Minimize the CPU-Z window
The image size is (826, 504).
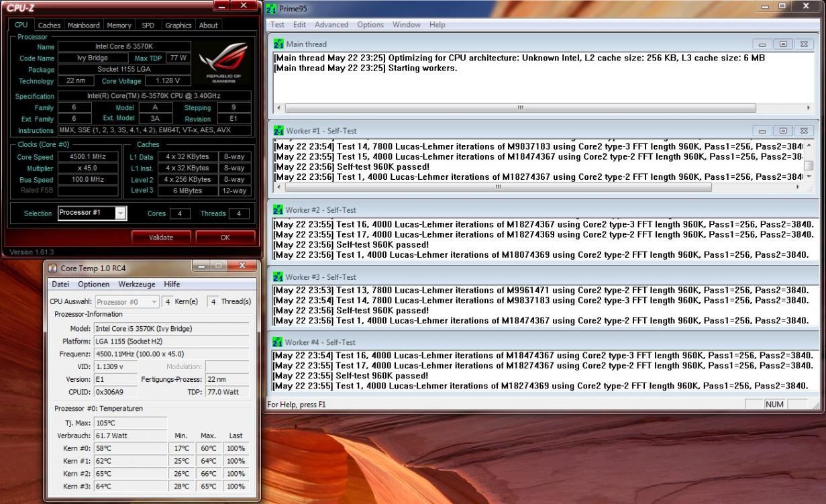point(222,6)
